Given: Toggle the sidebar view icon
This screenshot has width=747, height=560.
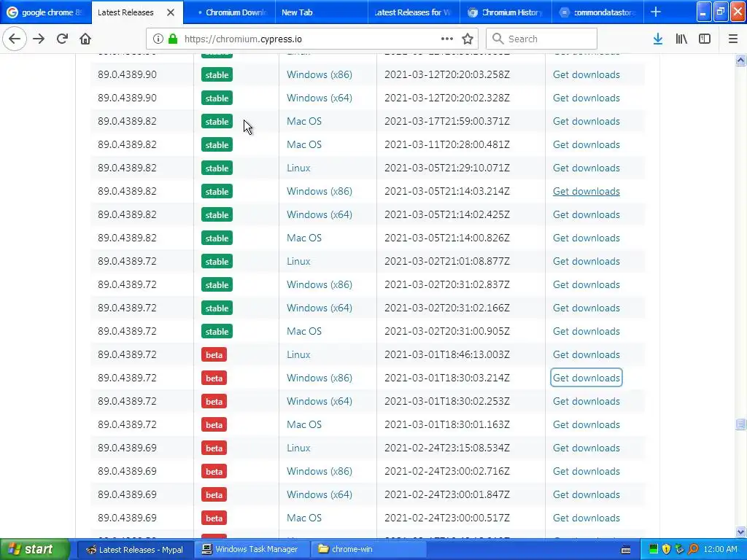Looking at the screenshot, I should (705, 39).
